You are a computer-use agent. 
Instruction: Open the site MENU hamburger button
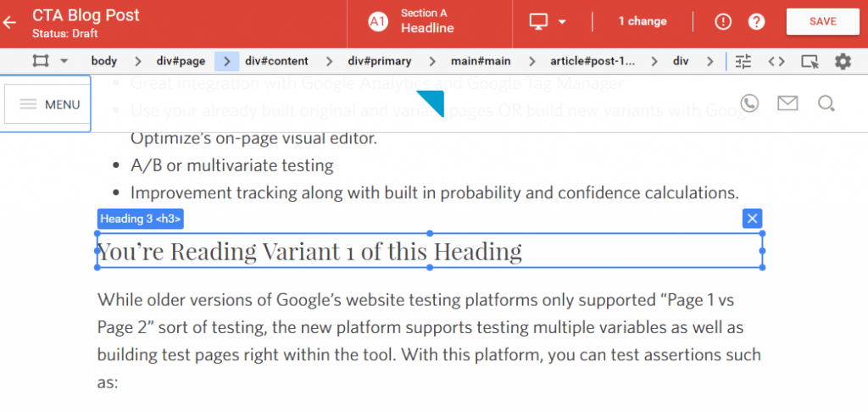[x=46, y=104]
